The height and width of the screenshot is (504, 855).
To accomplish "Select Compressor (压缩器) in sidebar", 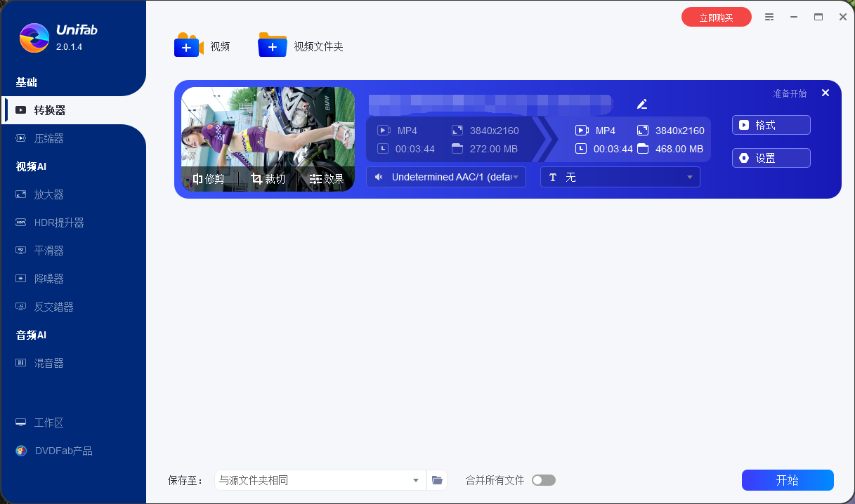I will [49, 138].
